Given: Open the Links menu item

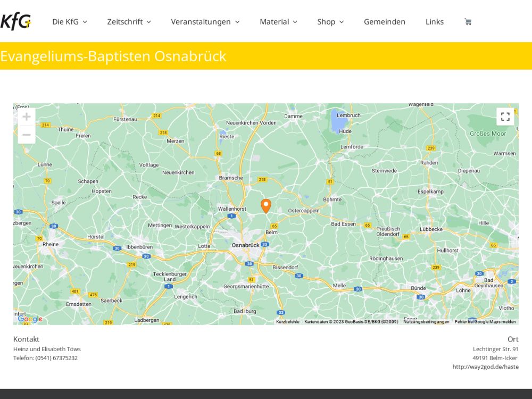Looking at the screenshot, I should [x=434, y=22].
